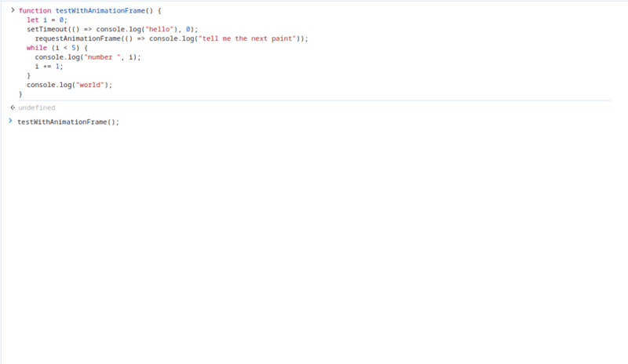628x364 pixels.
Task: Click the console.log("number ", i); line
Action: point(88,57)
